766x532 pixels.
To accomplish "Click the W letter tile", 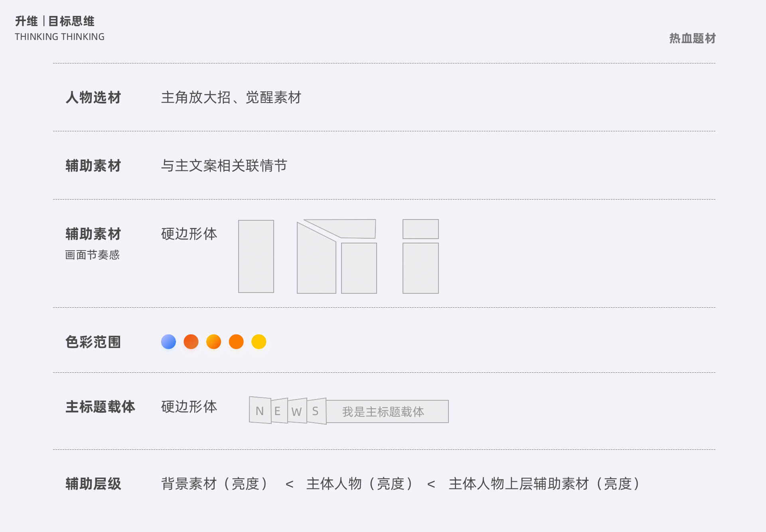I will click(297, 411).
